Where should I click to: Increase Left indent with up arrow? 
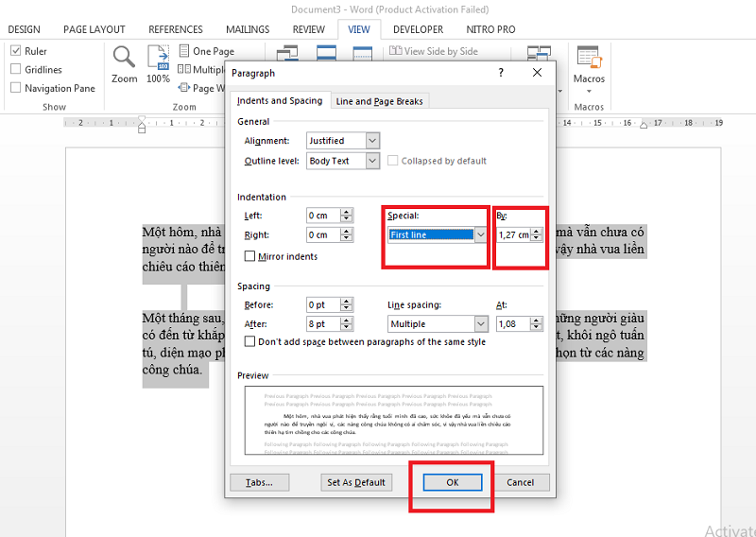[346, 212]
